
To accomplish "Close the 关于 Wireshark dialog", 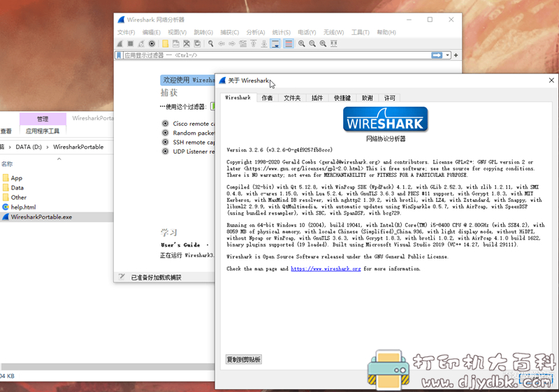I will [551, 80].
